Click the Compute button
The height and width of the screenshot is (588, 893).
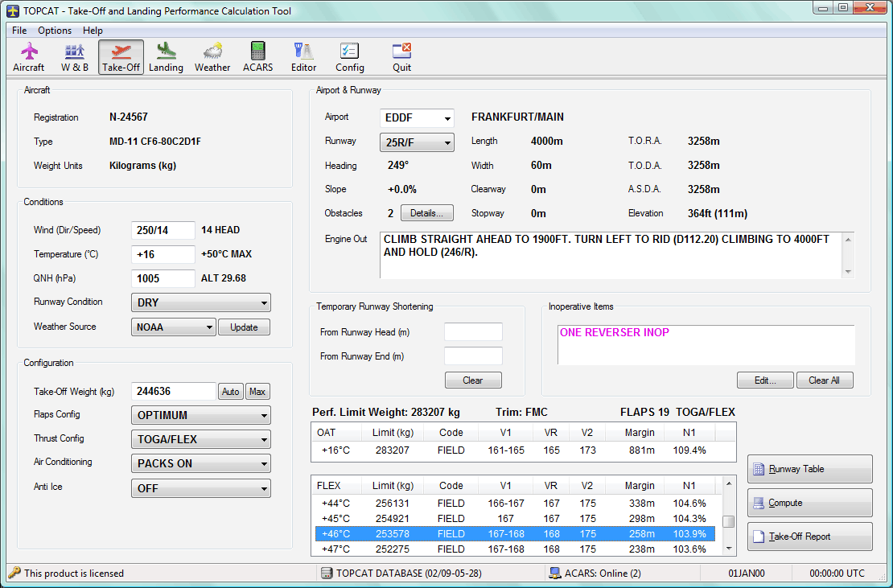[809, 503]
